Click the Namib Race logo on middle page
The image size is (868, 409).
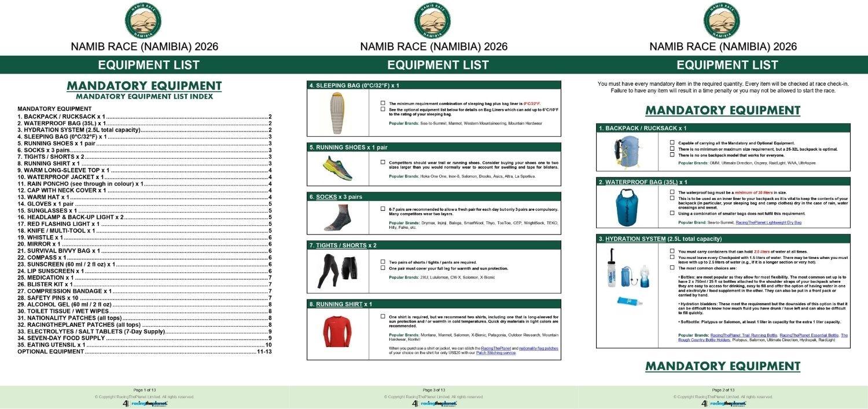[432, 21]
